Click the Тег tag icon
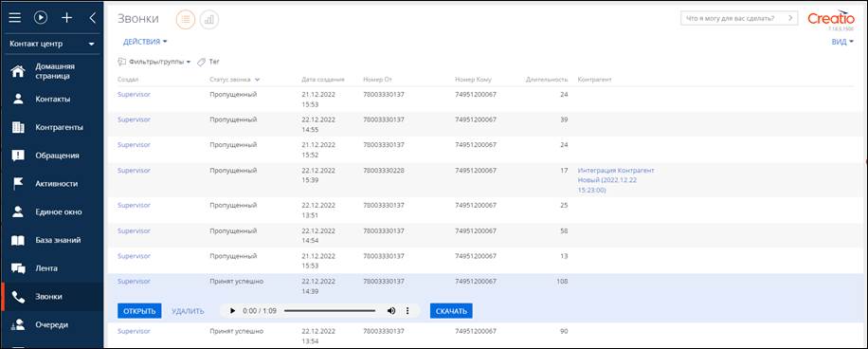The height and width of the screenshot is (349, 868). pos(202,62)
